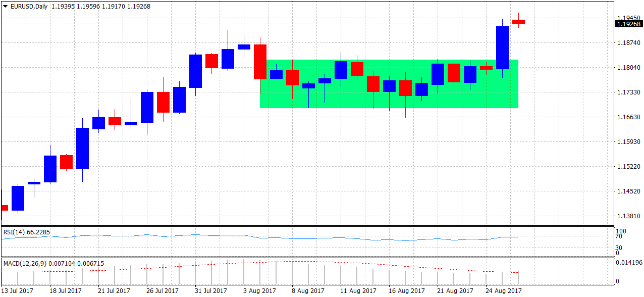The height and width of the screenshot is (297, 644).
Task: Select the current price tag 1.19268
Action: 629,24
